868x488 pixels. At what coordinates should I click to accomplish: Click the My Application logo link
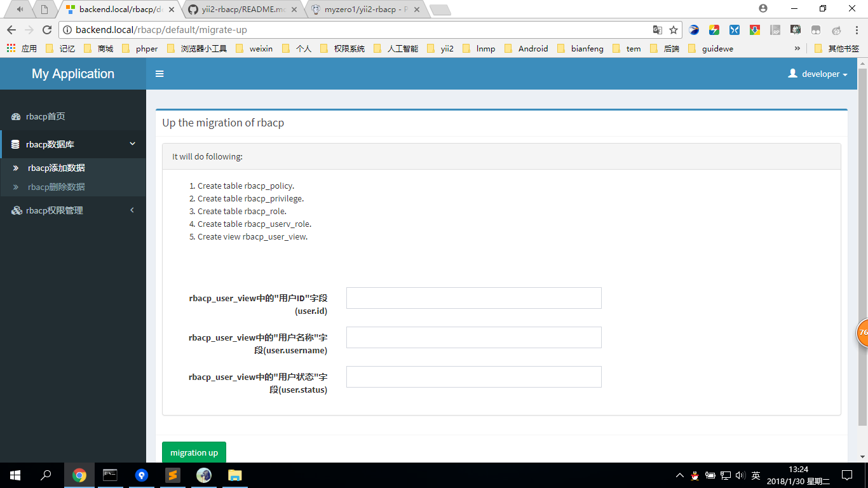tap(73, 74)
